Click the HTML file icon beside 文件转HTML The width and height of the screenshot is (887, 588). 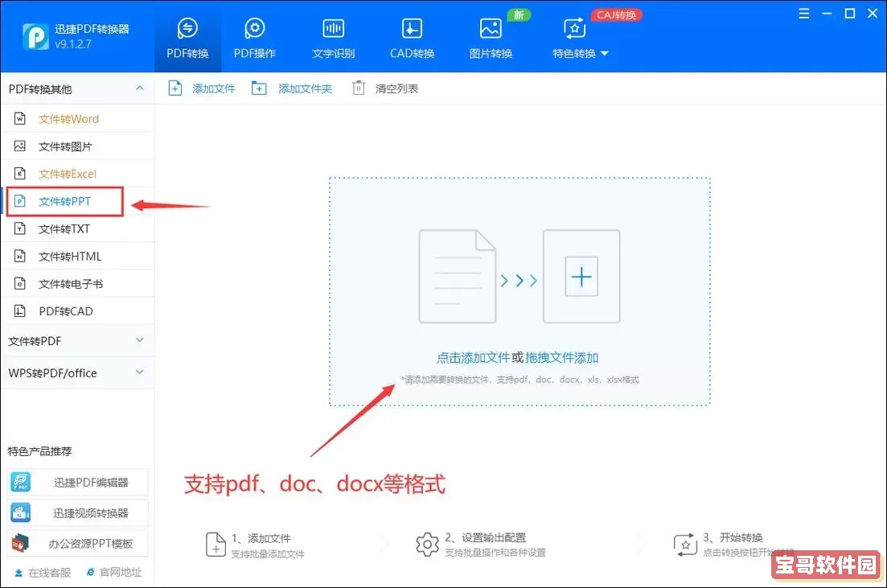click(20, 256)
